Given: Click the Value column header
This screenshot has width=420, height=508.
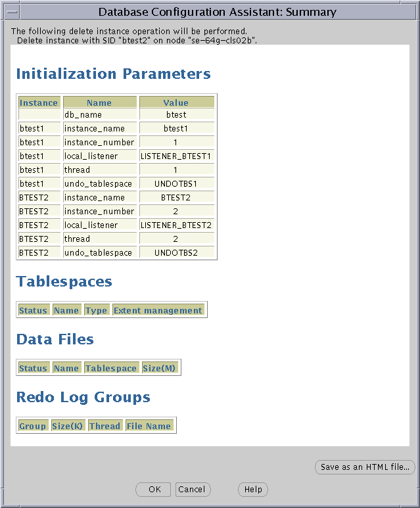Looking at the screenshot, I should [x=176, y=103].
